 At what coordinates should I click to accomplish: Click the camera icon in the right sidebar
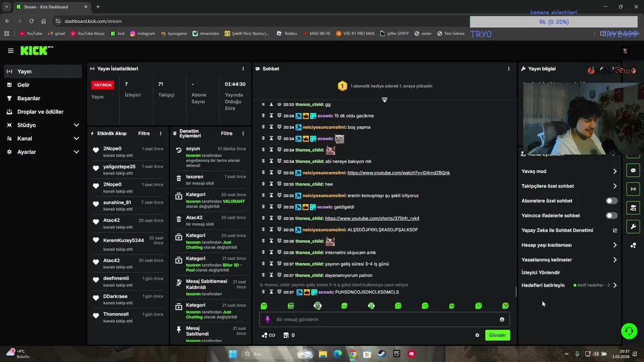[x=633, y=208]
